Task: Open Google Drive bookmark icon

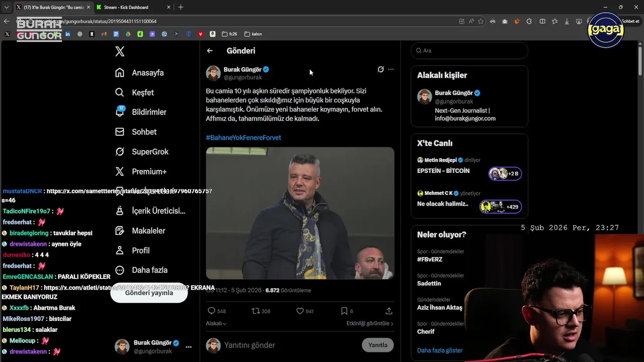Action: (128, 34)
